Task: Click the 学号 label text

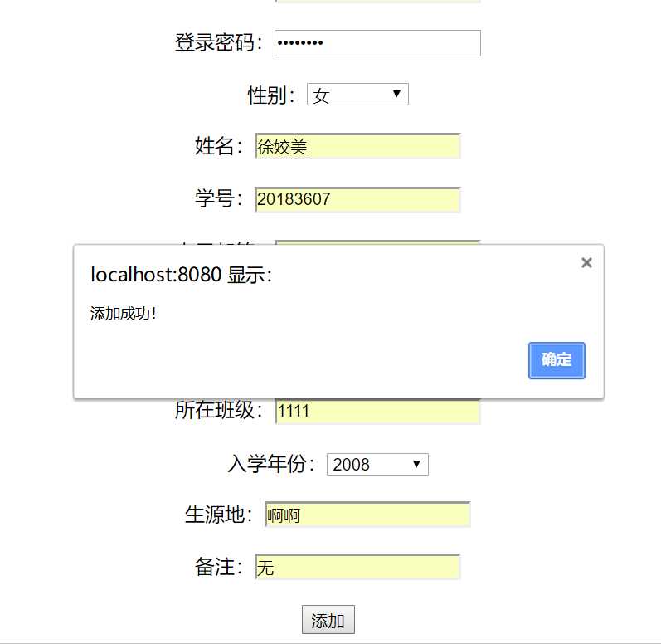Action: tap(218, 199)
